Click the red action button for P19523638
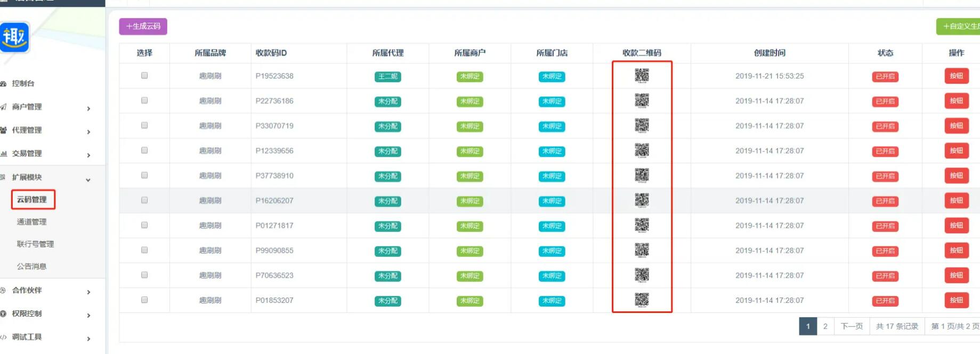Image resolution: width=980 pixels, height=354 pixels. tap(957, 76)
